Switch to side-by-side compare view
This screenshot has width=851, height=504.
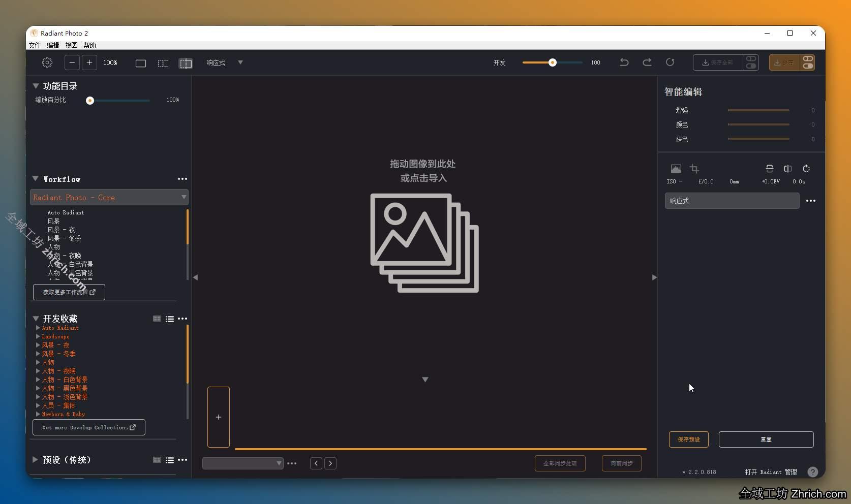coord(163,63)
